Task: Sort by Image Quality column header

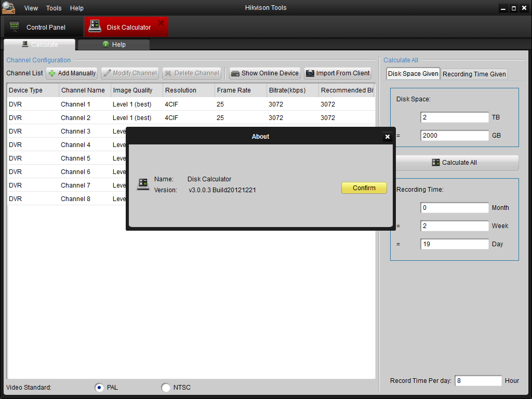Action: pyautogui.click(x=137, y=90)
